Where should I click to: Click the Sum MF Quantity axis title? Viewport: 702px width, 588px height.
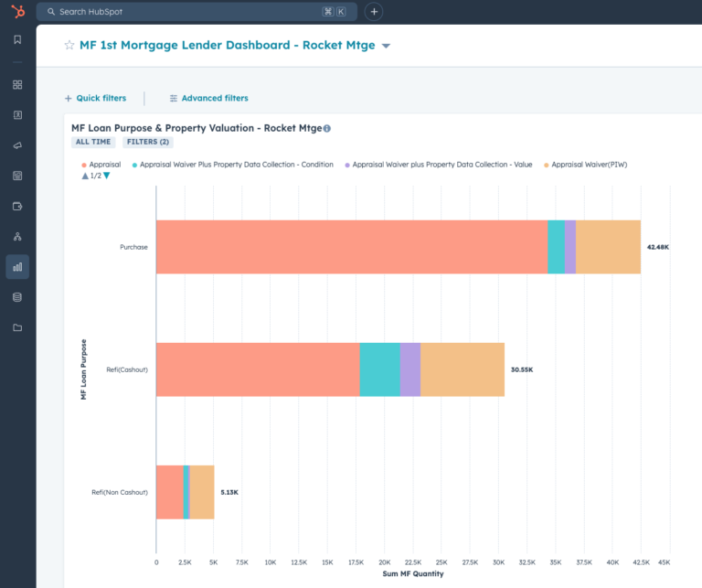coord(413,573)
